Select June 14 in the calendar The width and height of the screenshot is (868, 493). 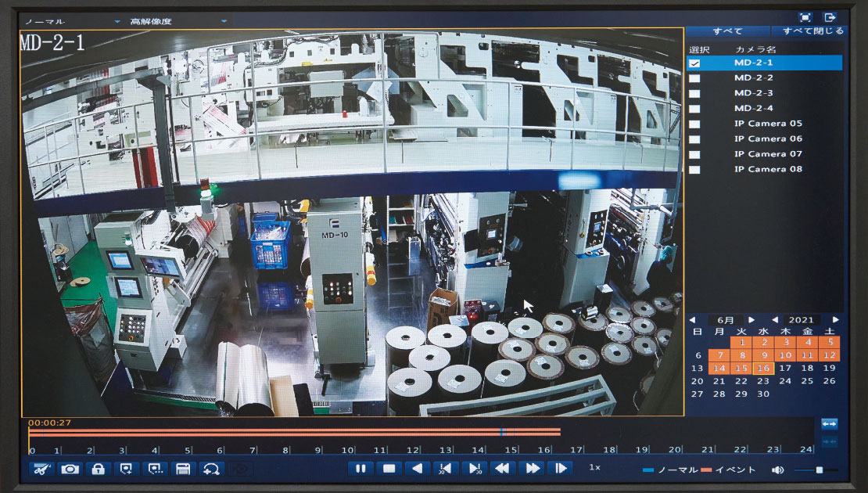point(719,369)
